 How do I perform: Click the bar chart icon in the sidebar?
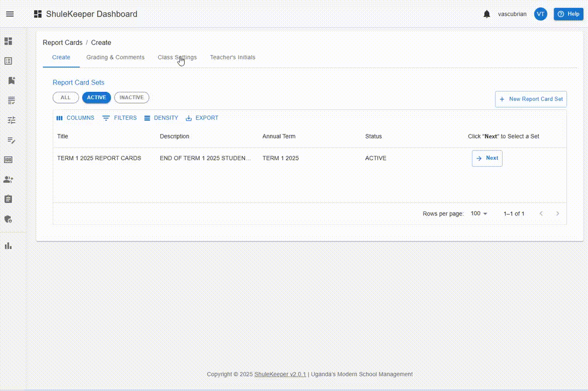point(8,246)
